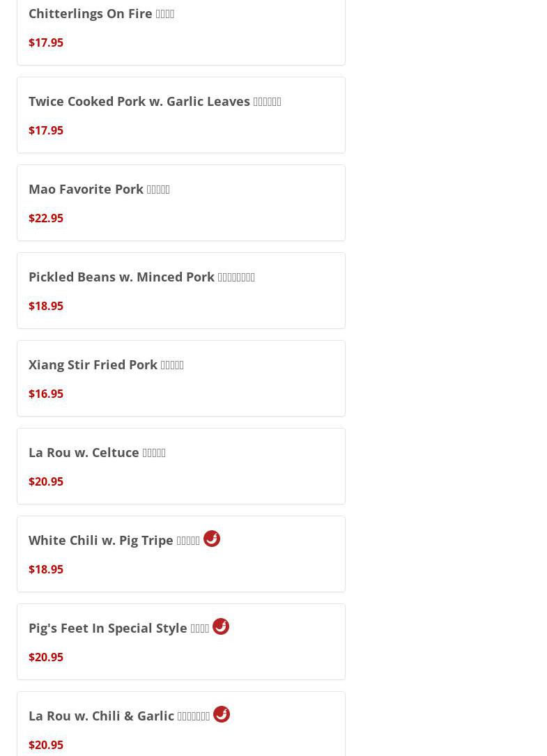547x756 pixels.
Task: Choose White Chili w. Pig Tripe title
Action: tap(114, 541)
